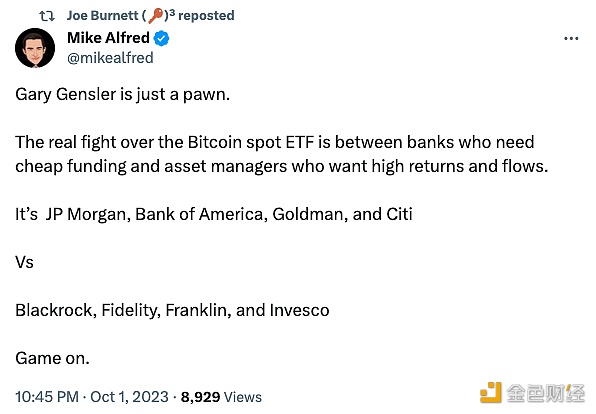Open the 10:45 PM timestamp link
This screenshot has width=596, height=414.
(47, 397)
